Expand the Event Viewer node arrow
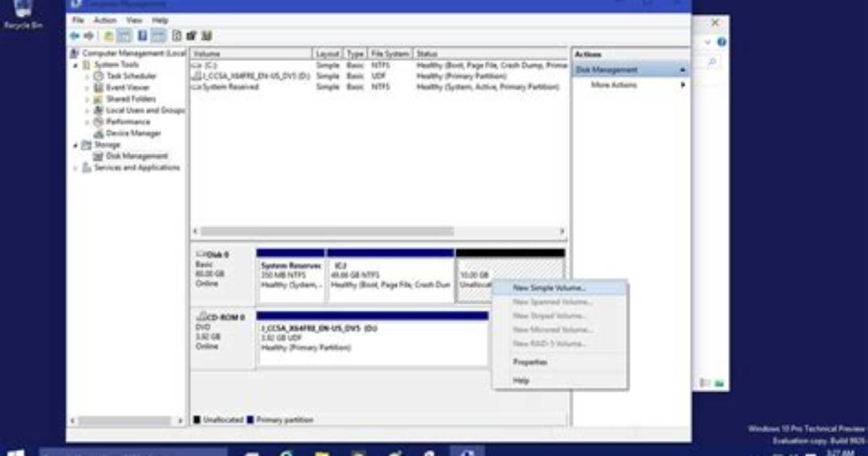 87,88
